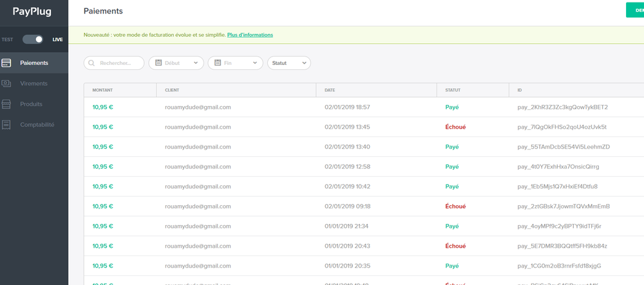Open payment dated 01/01/2019 20:43
Viewport: 644px width, 285px height.
(x=364, y=246)
